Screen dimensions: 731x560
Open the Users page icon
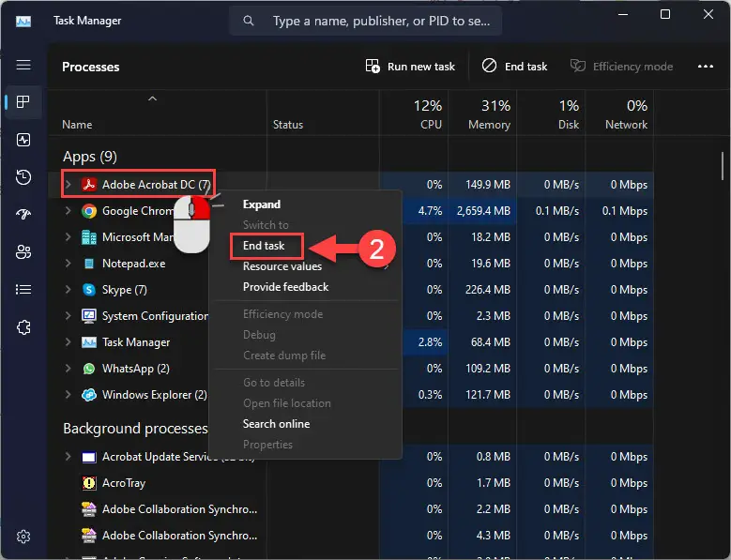click(23, 252)
